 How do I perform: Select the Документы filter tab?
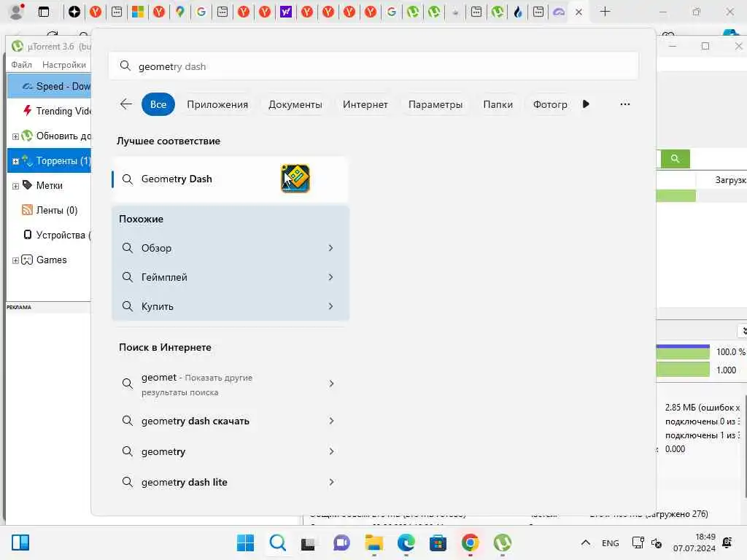coord(295,104)
